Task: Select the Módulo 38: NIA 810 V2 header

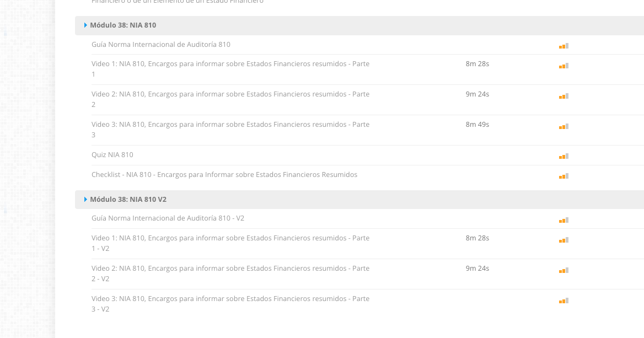Action: pyautogui.click(x=128, y=200)
